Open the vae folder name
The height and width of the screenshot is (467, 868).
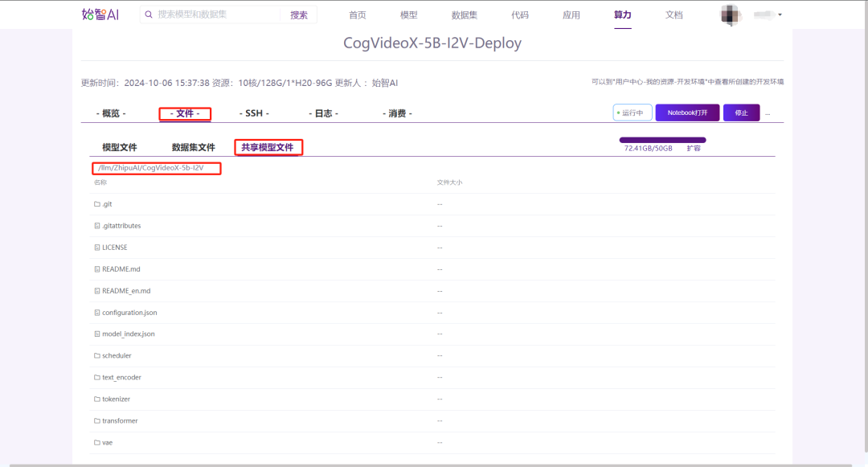coord(108,443)
